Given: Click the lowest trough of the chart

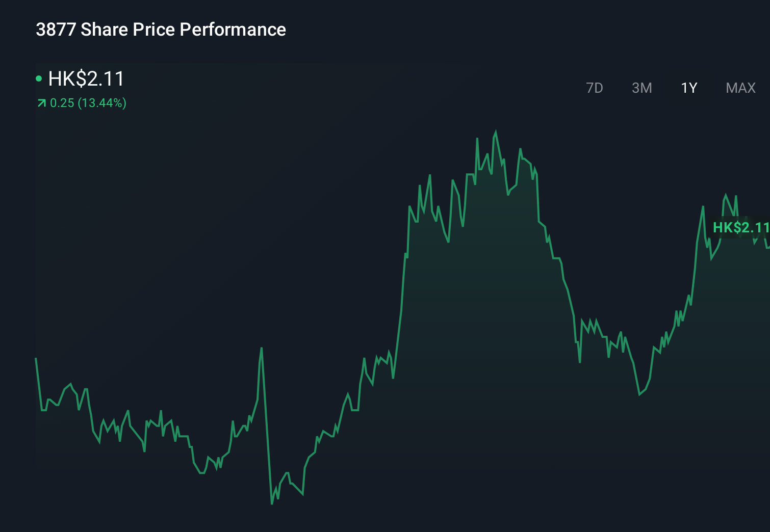Looking at the screenshot, I should click(272, 503).
